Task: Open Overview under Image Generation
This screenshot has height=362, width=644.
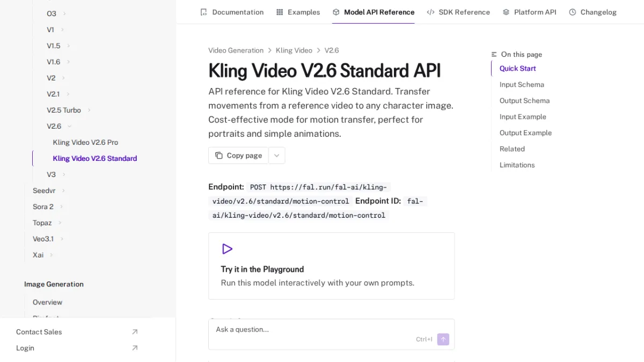Action: tap(47, 302)
